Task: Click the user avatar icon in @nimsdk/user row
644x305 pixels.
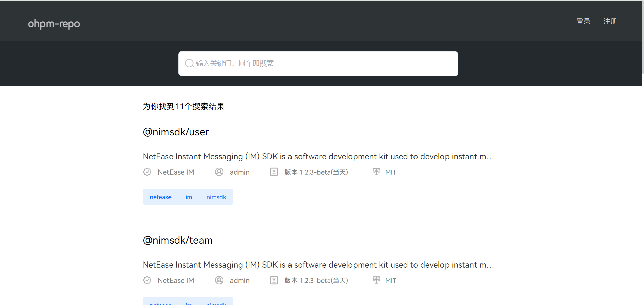Action: pos(219,172)
